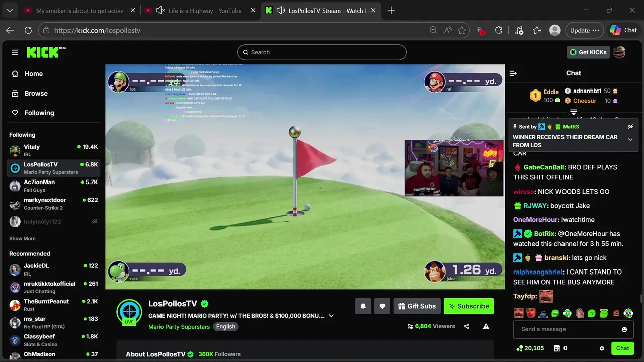
Task: Expand Show More under Following
Action: (x=22, y=239)
